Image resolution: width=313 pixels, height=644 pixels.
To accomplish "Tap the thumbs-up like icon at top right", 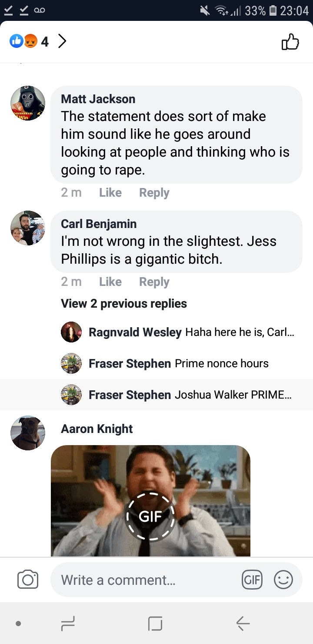I will [x=290, y=42].
